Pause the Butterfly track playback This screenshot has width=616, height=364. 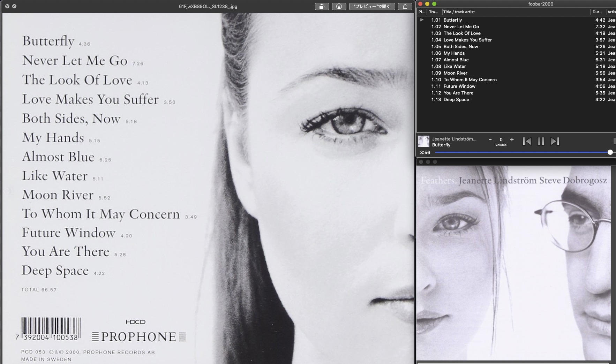pos(541,141)
